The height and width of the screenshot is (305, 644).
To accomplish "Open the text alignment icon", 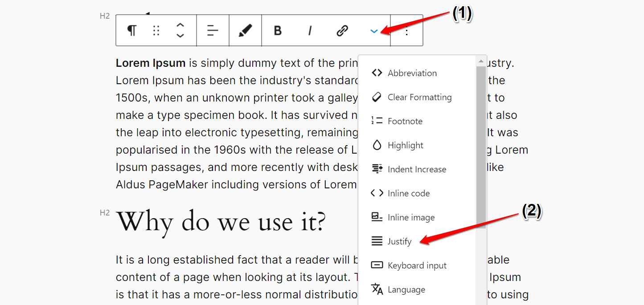I will click(x=213, y=30).
